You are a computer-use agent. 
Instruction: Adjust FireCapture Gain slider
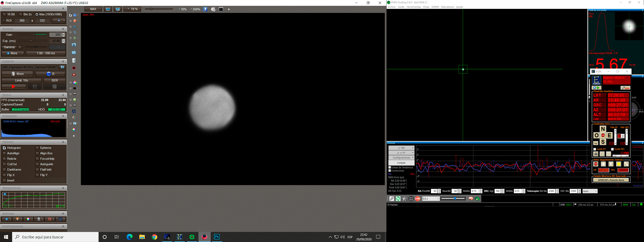point(33,35)
